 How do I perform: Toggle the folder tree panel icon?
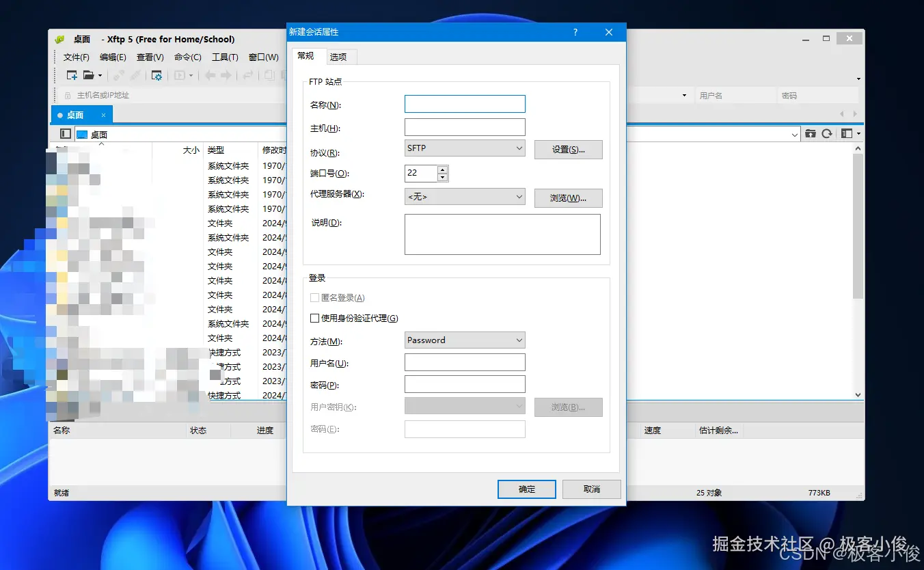(66, 134)
